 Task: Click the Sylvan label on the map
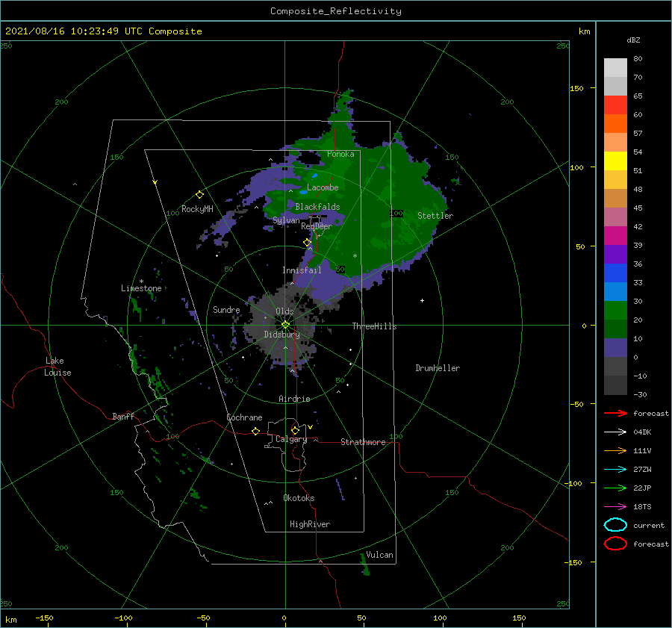coord(286,220)
